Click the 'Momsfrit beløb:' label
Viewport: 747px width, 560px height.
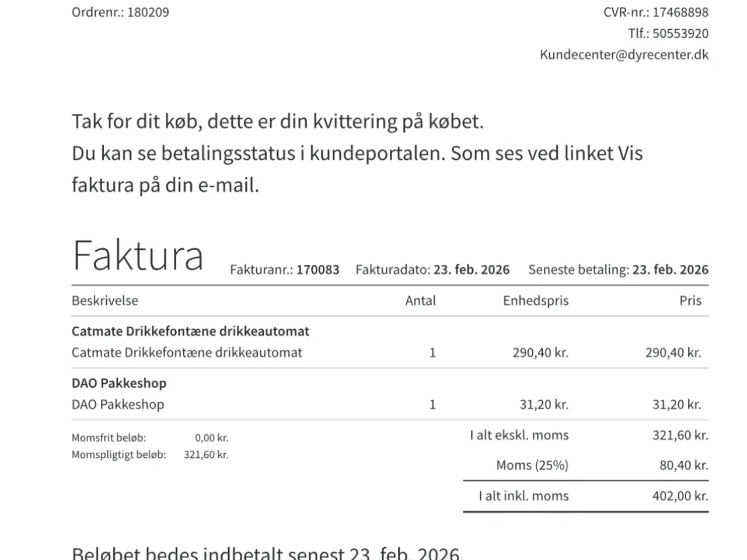(x=109, y=437)
